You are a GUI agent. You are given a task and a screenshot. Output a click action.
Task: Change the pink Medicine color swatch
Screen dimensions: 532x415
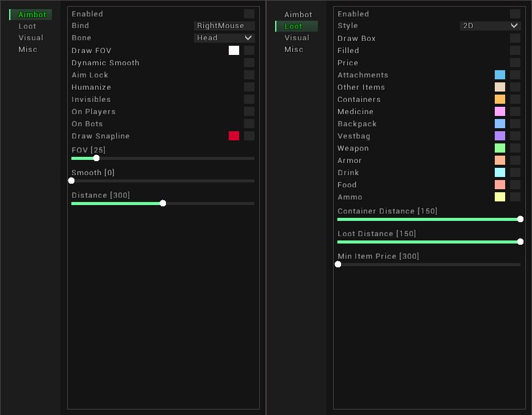click(x=500, y=112)
